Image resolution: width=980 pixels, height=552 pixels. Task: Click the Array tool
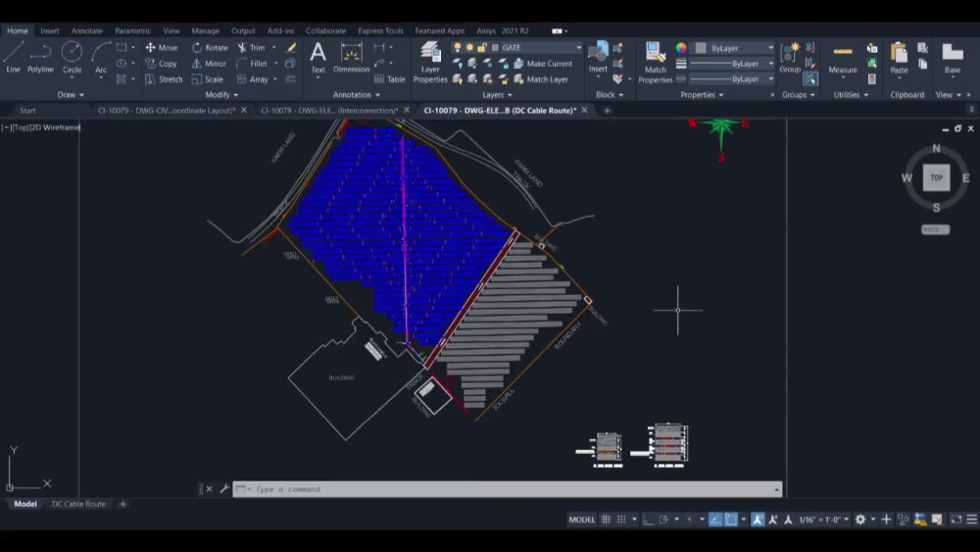[253, 79]
